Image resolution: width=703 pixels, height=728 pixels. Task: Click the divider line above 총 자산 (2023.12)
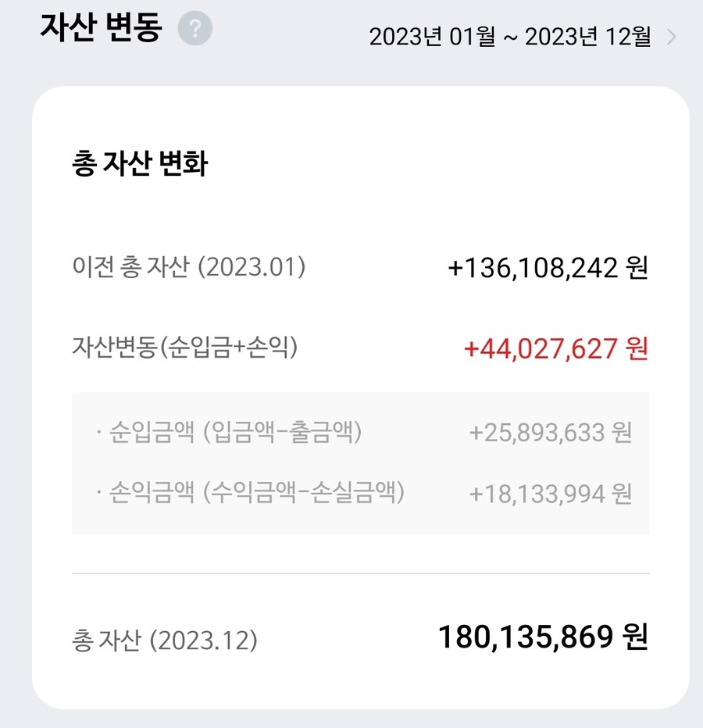(360, 573)
